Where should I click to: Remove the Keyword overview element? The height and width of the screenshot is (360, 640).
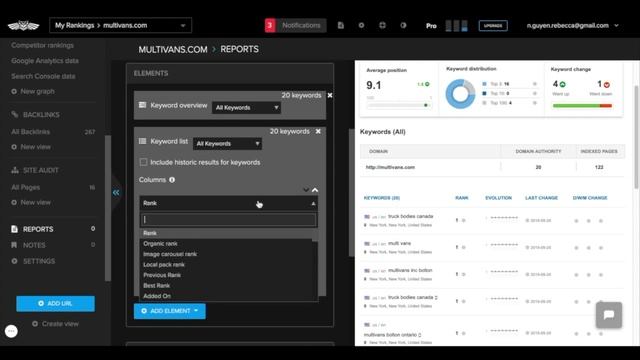pyautogui.click(x=330, y=95)
